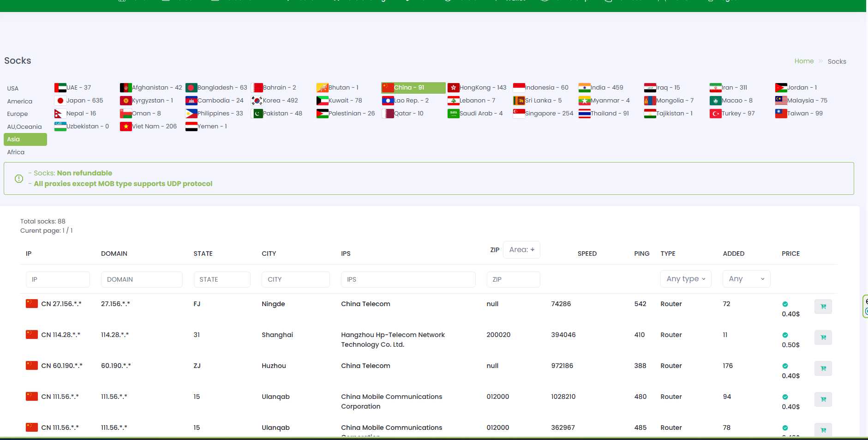
Task: Open the Home breadcrumb link
Action: (x=804, y=61)
